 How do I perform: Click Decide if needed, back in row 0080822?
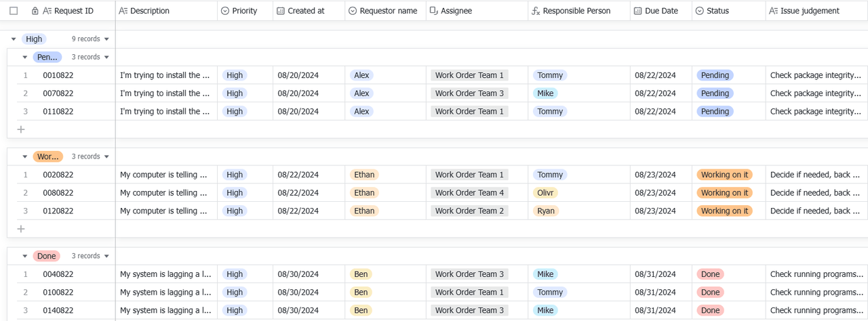coord(816,192)
